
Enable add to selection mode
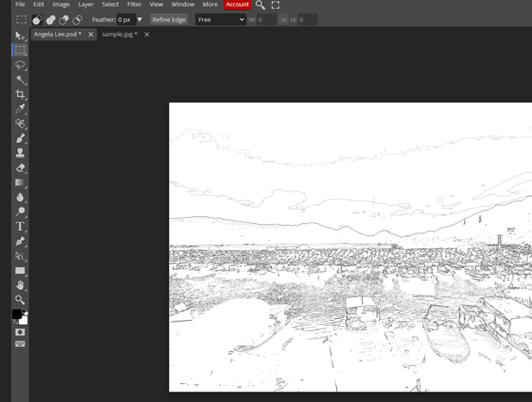tap(50, 20)
